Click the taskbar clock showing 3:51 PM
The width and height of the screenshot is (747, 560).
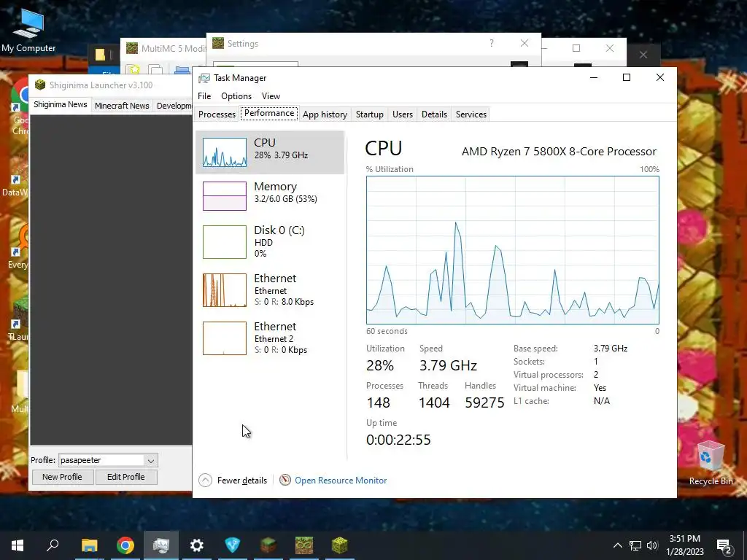[684, 545]
